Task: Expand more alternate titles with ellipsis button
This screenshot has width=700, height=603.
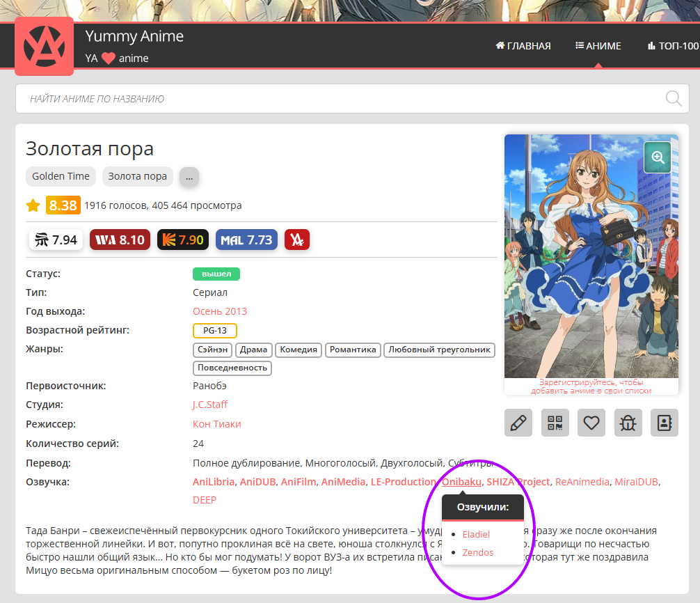Action: tap(189, 177)
